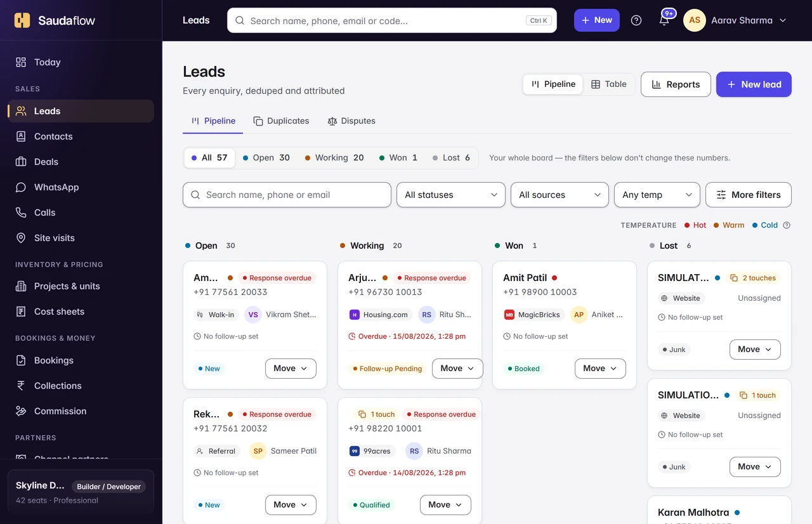The image size is (812, 524).
Task: Click the VS avatar for Vikram Shet
Action: [253, 315]
